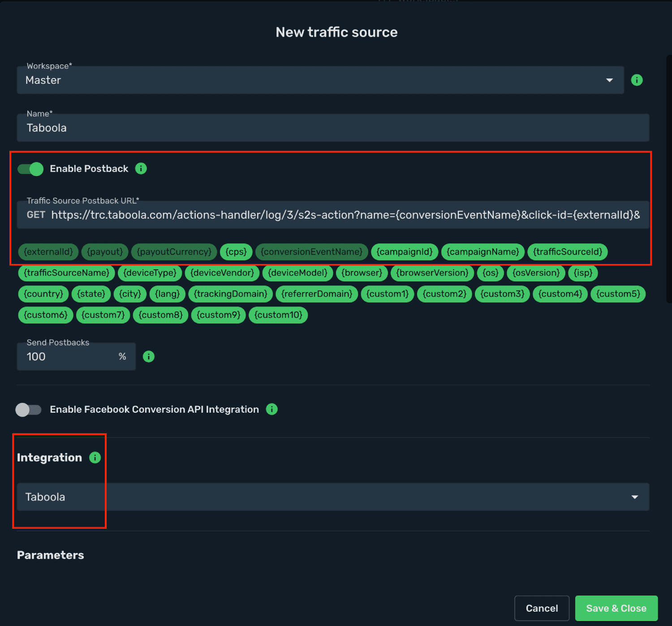
Task: Insert the {osVersion} token
Action: (536, 273)
